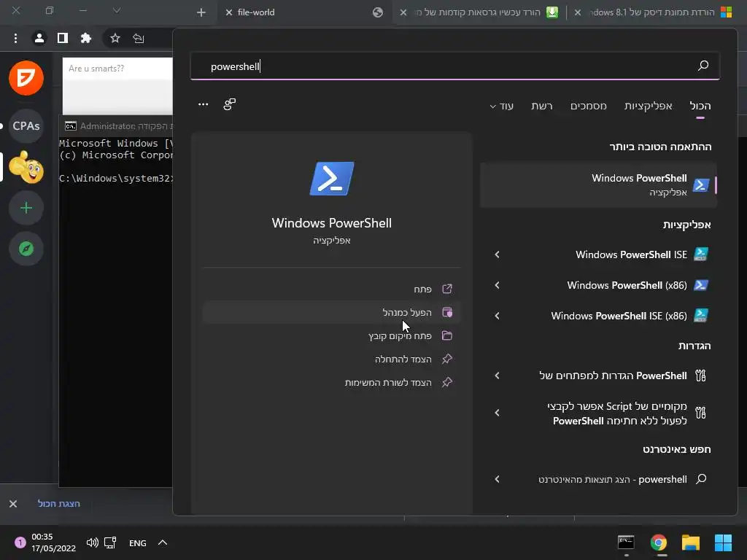Viewport: 747px width, 560px height.
Task: Click פתח (Open) action
Action: pyautogui.click(x=332, y=289)
